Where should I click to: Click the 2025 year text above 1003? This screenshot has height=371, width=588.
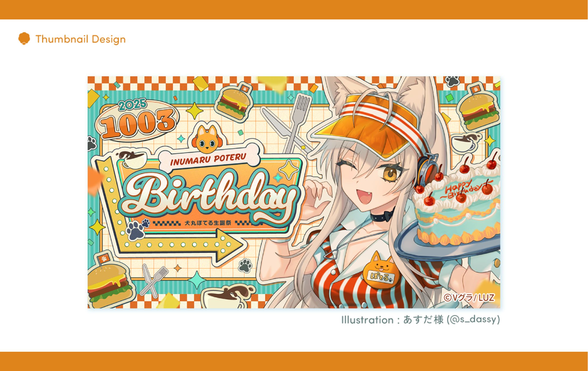[133, 104]
